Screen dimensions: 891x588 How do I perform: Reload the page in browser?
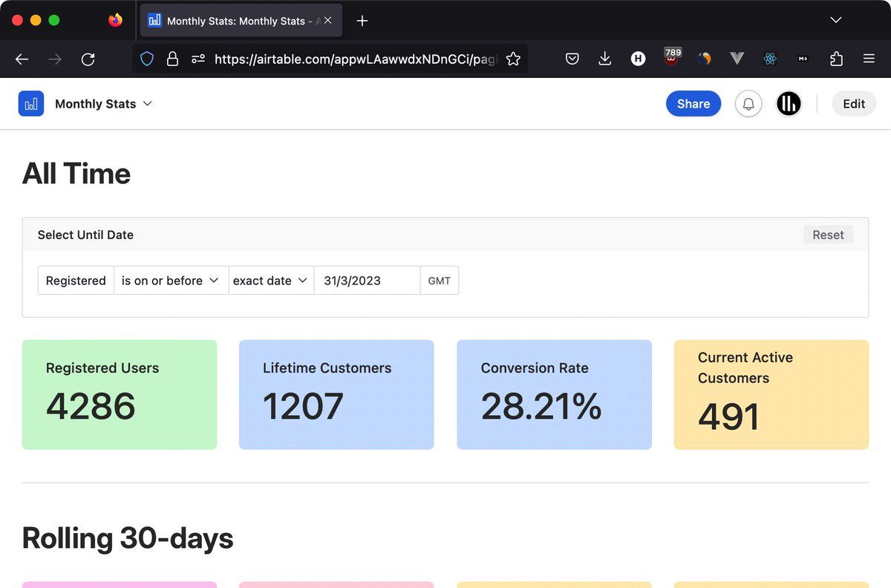click(x=88, y=59)
